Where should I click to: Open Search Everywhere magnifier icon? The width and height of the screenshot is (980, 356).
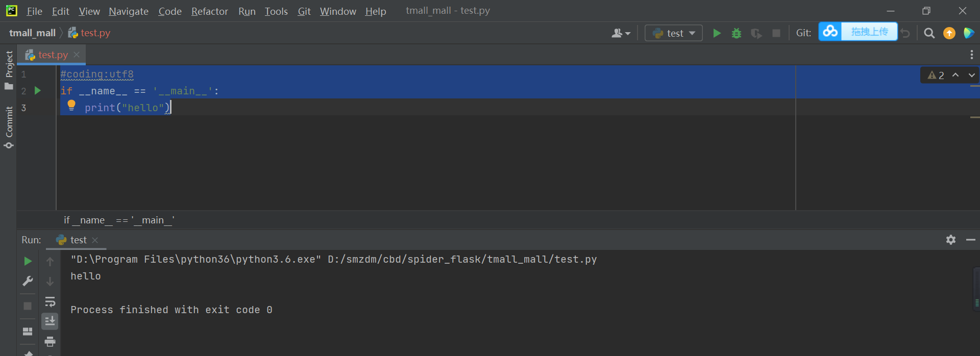pyautogui.click(x=929, y=33)
